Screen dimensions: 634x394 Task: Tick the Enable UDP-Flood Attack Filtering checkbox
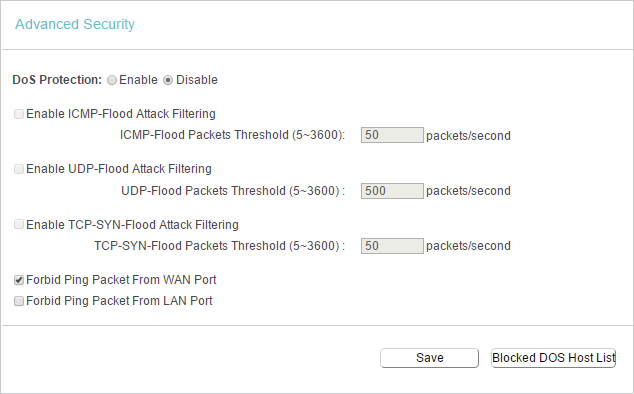[19, 169]
